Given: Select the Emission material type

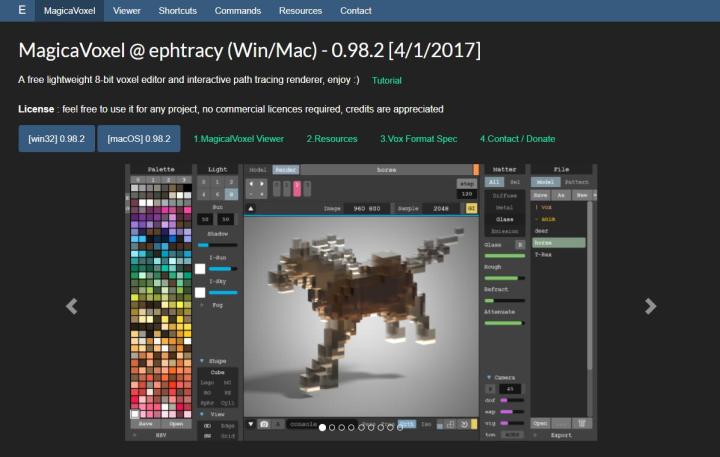Looking at the screenshot, I should coord(505,231).
